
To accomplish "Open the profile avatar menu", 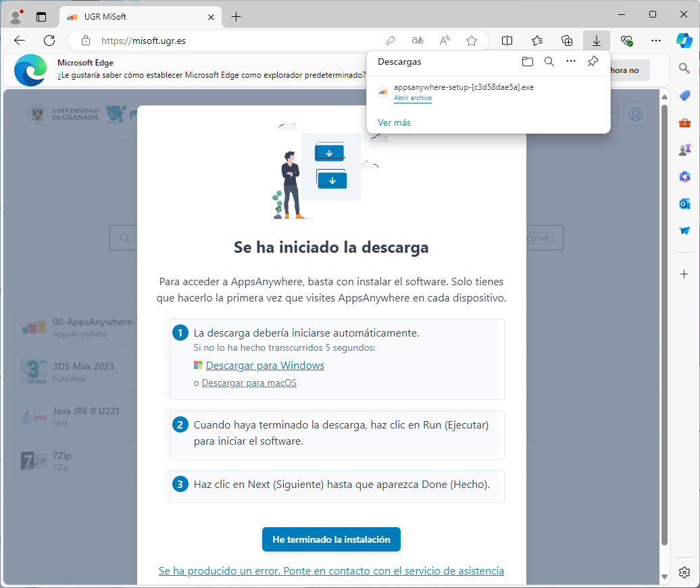I will [16, 17].
